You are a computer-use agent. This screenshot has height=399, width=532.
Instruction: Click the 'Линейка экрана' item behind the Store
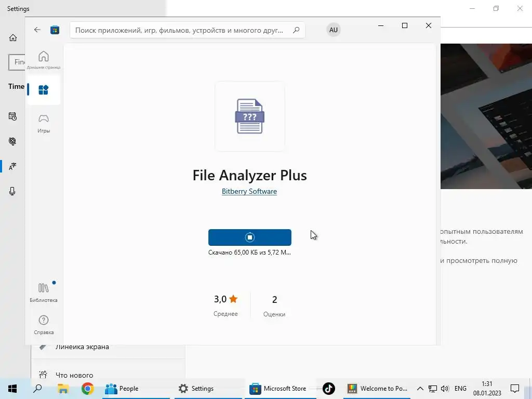point(82,347)
